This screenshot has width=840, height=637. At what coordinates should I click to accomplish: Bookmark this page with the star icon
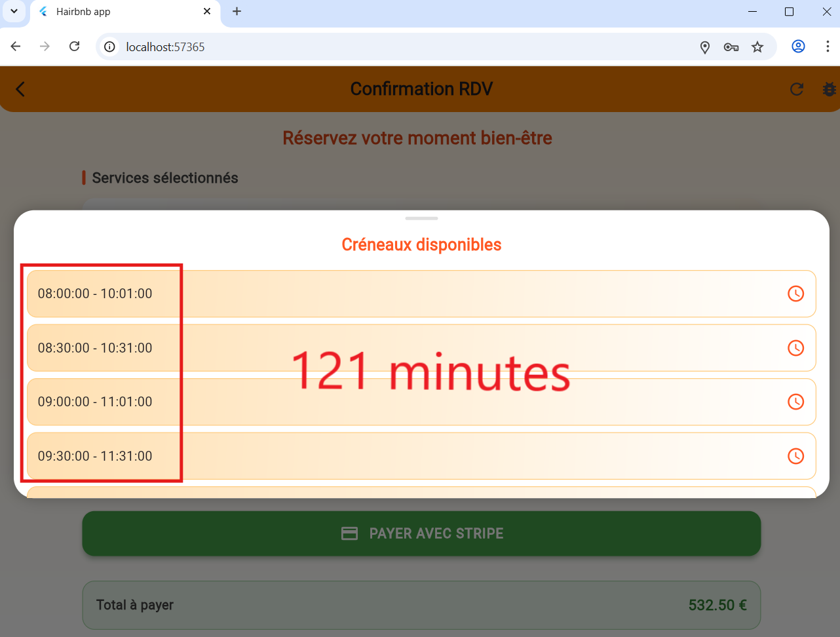click(757, 47)
